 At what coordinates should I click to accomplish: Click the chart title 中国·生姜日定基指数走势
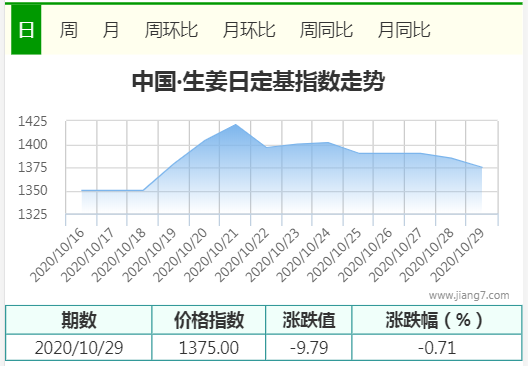(x=258, y=81)
